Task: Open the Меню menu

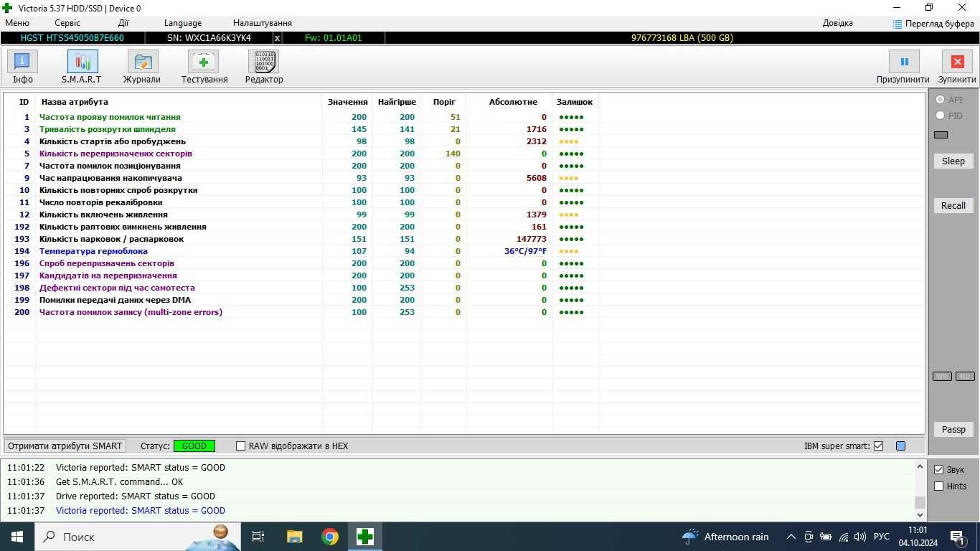Action: [x=17, y=23]
